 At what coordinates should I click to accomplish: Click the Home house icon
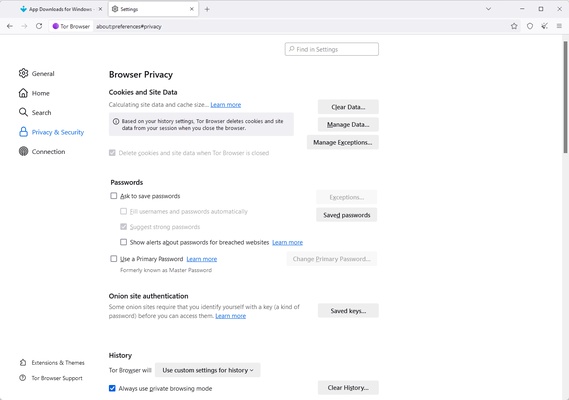(x=23, y=93)
